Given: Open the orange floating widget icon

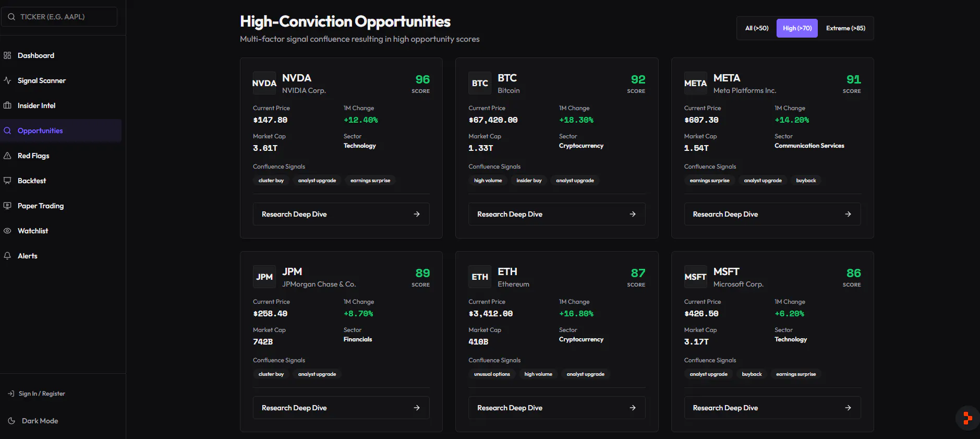Looking at the screenshot, I should (x=967, y=418).
